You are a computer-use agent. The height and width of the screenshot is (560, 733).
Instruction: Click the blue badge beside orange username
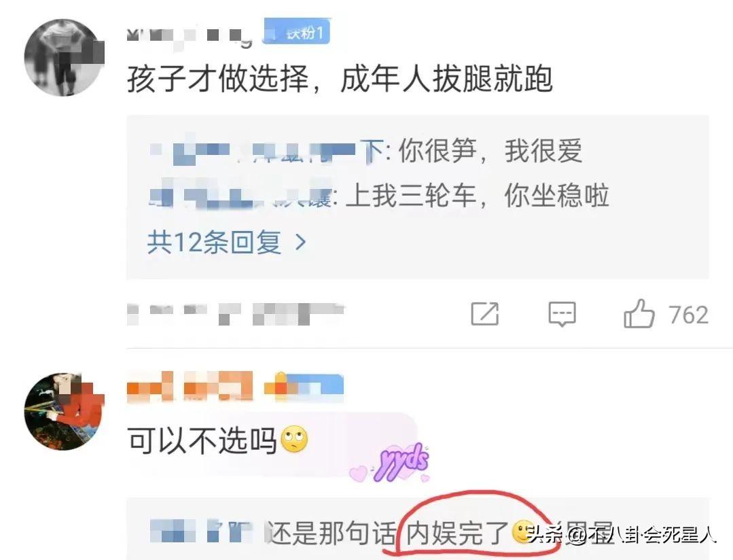(x=304, y=387)
